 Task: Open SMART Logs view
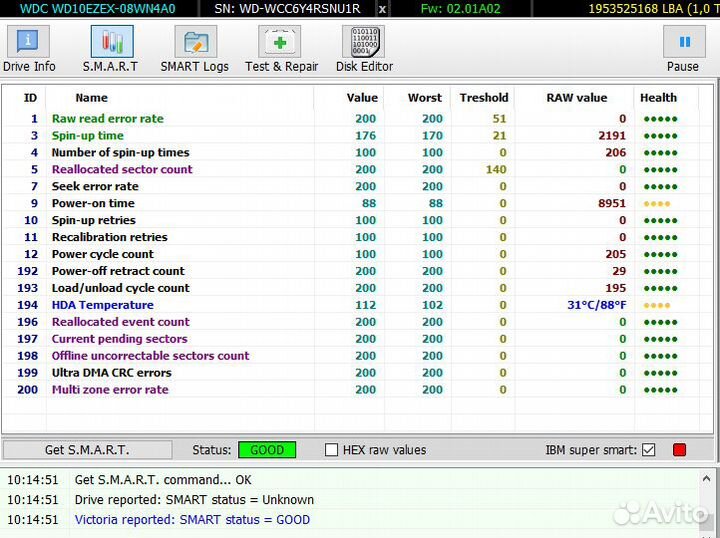click(x=195, y=48)
